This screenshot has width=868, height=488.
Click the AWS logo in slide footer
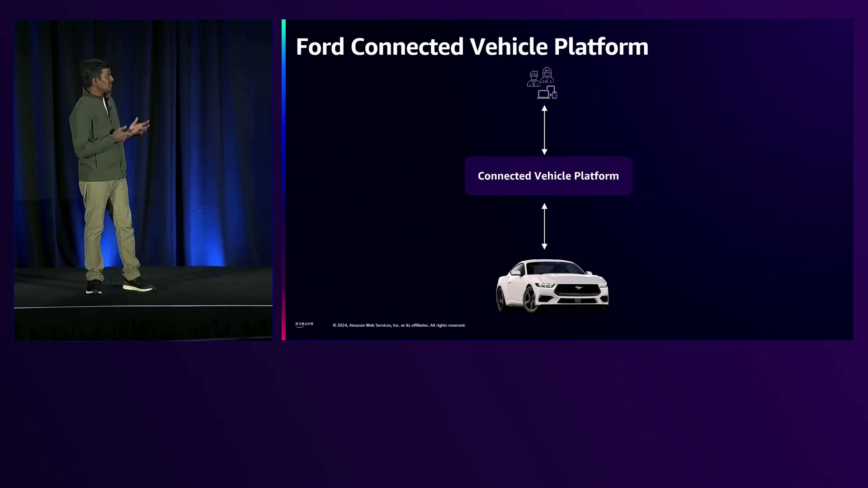(304, 324)
